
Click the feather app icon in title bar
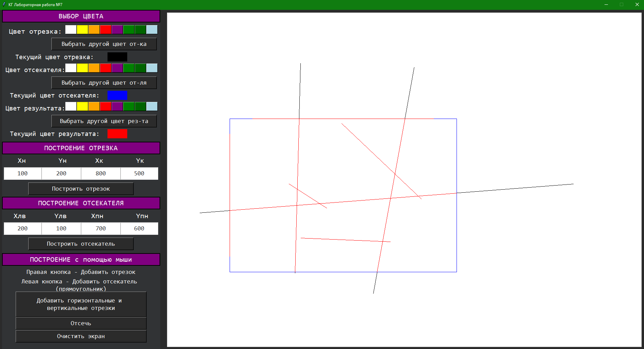[4, 4]
